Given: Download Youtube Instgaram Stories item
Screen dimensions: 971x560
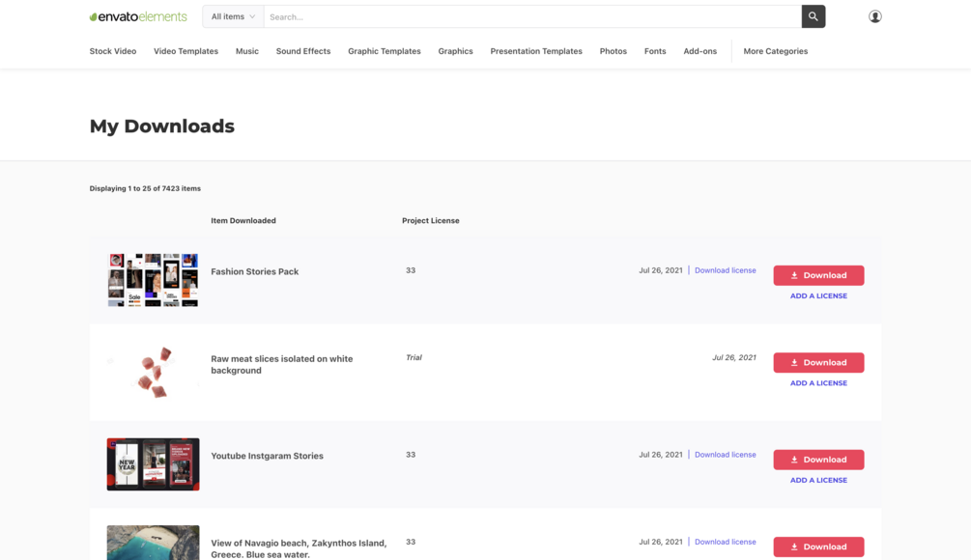Looking at the screenshot, I should (818, 460).
